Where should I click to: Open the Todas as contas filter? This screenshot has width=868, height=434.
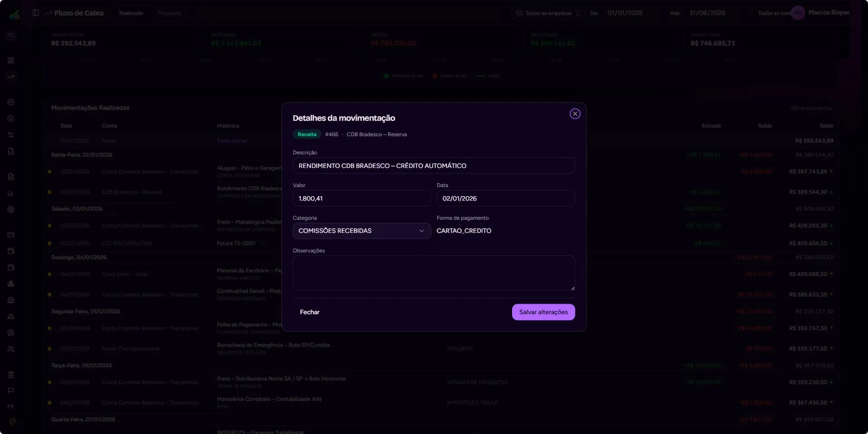click(x=773, y=13)
